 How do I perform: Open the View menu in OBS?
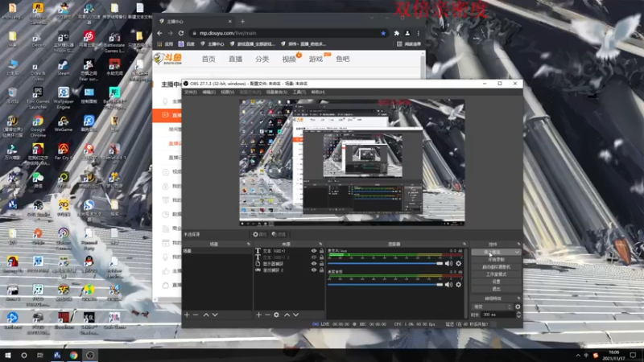[x=228, y=93]
